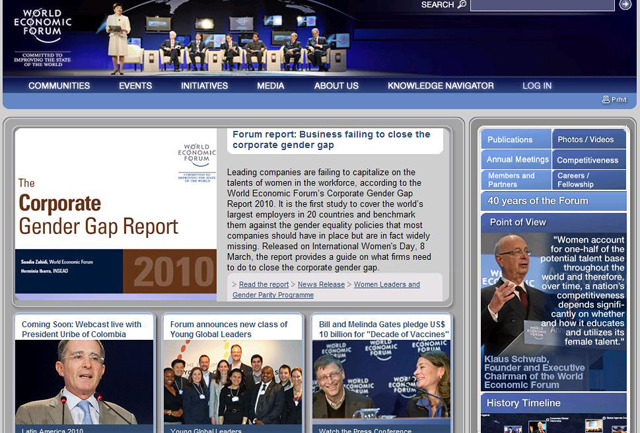Open the Members and Partners button
This screenshot has width=640, height=433.
516,180
